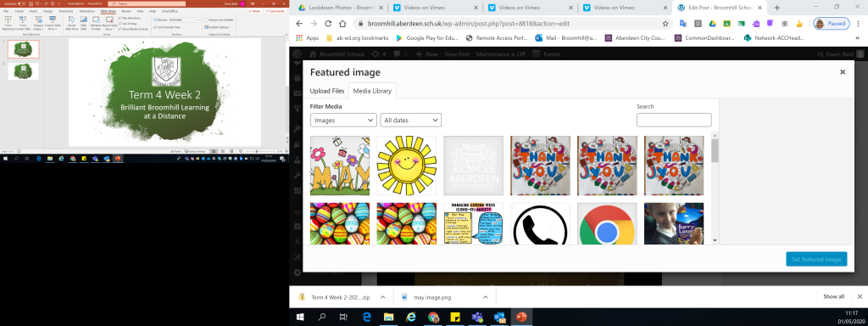
Task: Reload the page in Chrome
Action: tap(328, 24)
